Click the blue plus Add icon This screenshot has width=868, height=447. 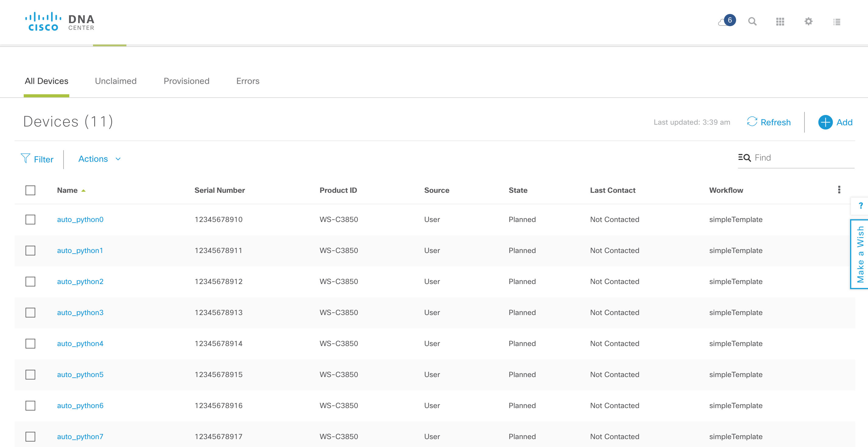pyautogui.click(x=825, y=122)
